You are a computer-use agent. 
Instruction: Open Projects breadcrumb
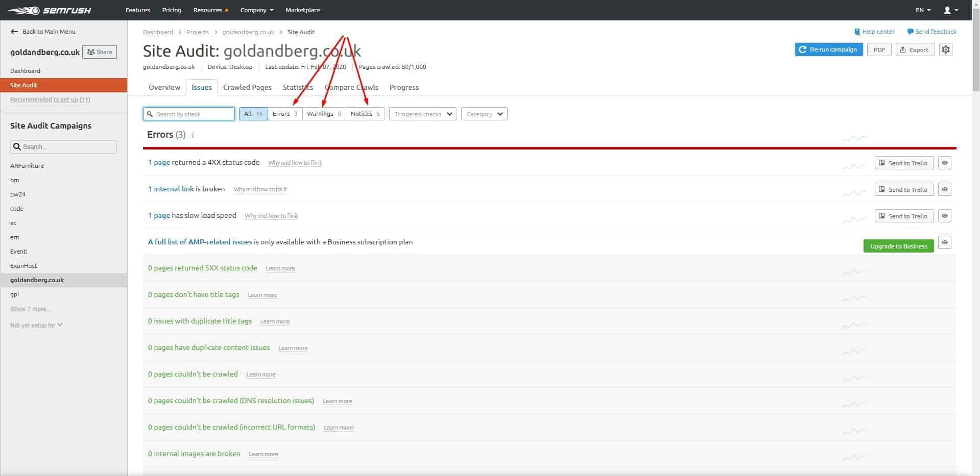tap(198, 32)
